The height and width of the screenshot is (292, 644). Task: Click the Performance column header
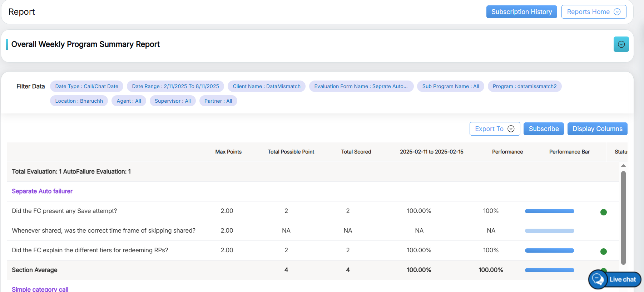(507, 152)
